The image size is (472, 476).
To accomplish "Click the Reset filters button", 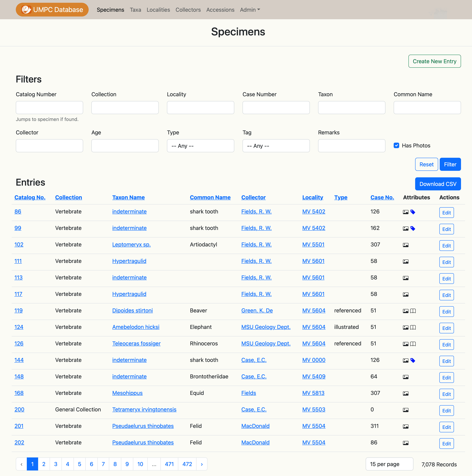I will pyautogui.click(x=426, y=164).
